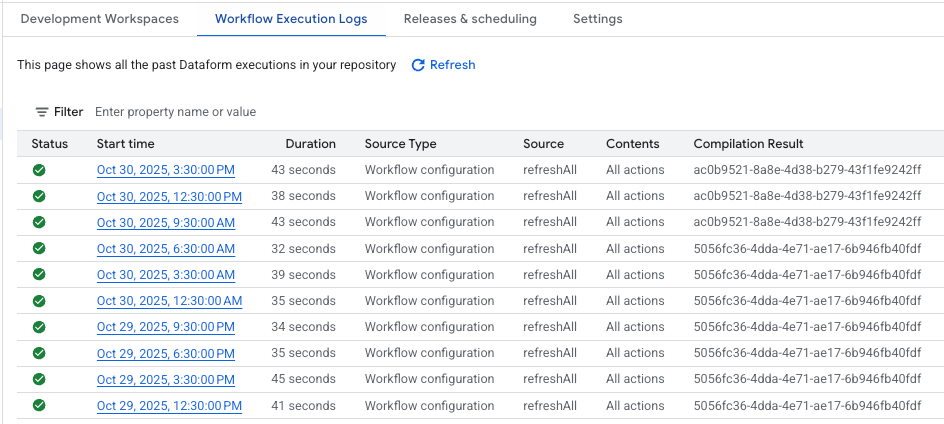Click success status icon for Oct 30, 3:30:00 PM
944x424 pixels.
(x=39, y=170)
